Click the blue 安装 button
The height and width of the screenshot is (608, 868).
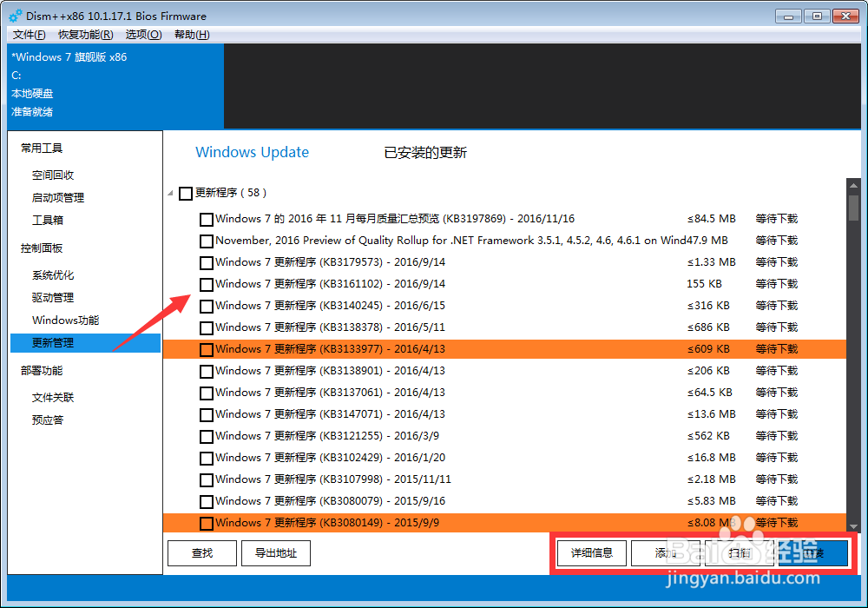[x=813, y=553]
